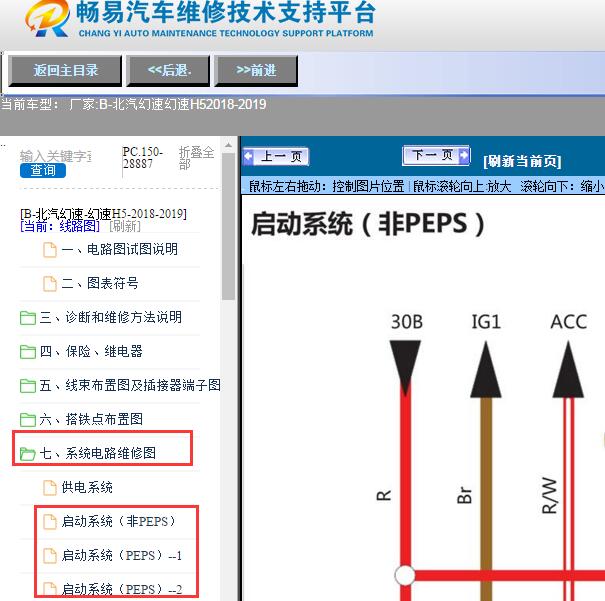Click the blue 查询 search button
The width and height of the screenshot is (605, 601).
(43, 170)
